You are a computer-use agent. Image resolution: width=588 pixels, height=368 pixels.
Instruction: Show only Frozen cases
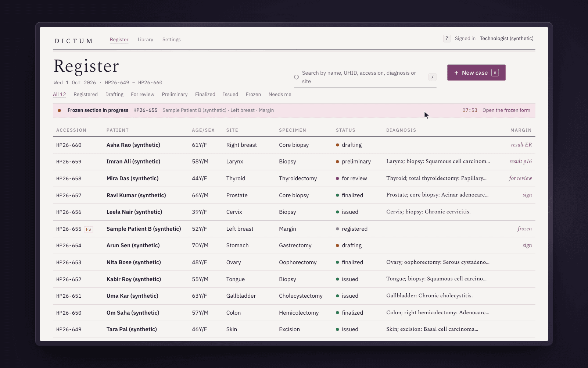click(x=253, y=95)
